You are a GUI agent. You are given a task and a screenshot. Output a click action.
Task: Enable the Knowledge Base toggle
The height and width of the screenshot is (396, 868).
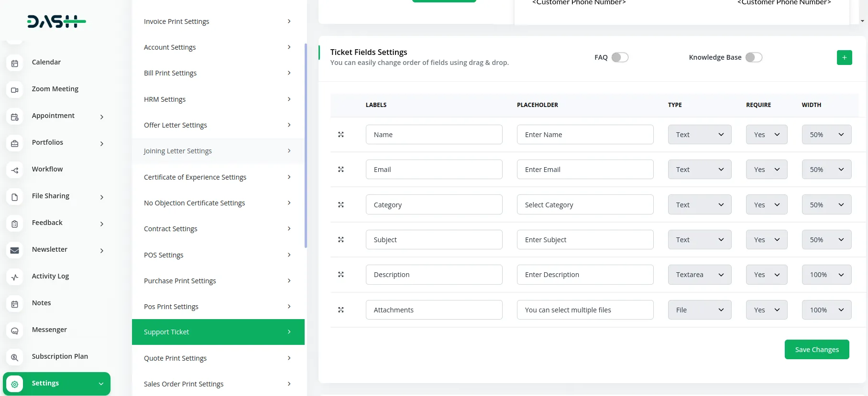tap(754, 57)
